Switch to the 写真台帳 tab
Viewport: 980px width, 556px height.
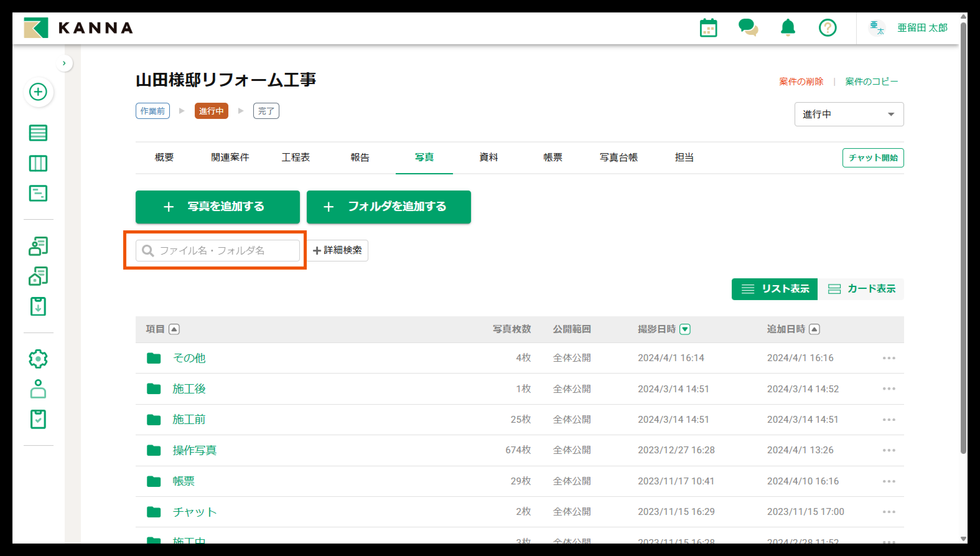pyautogui.click(x=618, y=157)
